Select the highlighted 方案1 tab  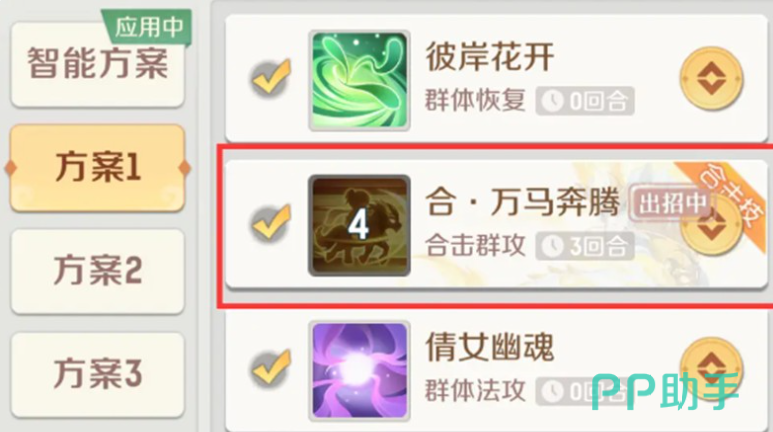coord(98,168)
